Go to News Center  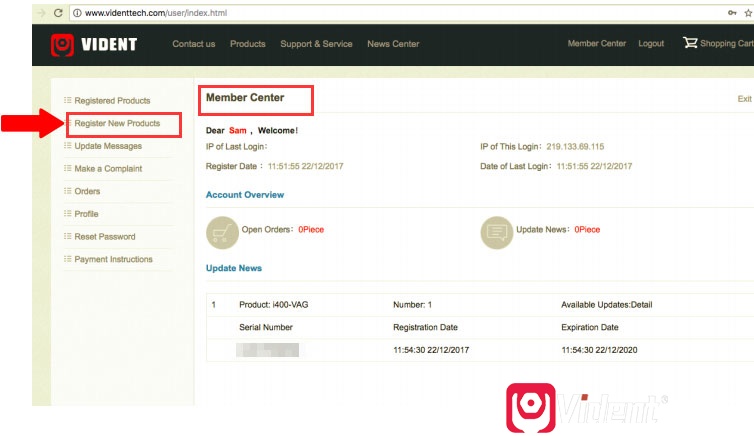coord(393,44)
